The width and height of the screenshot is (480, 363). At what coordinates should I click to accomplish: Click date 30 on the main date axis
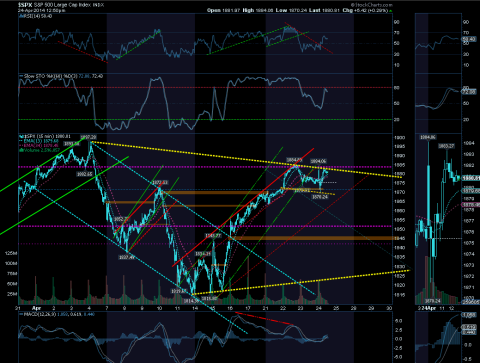click(389, 308)
